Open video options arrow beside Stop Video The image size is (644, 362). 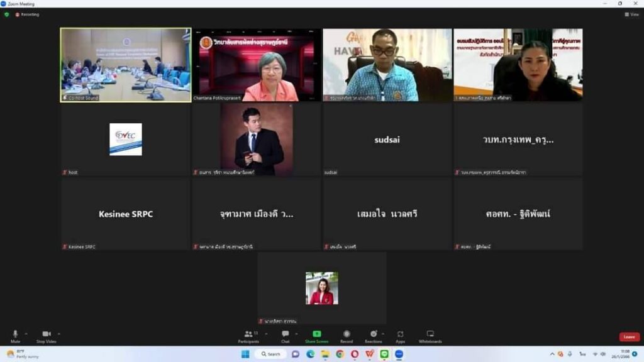[x=58, y=334]
